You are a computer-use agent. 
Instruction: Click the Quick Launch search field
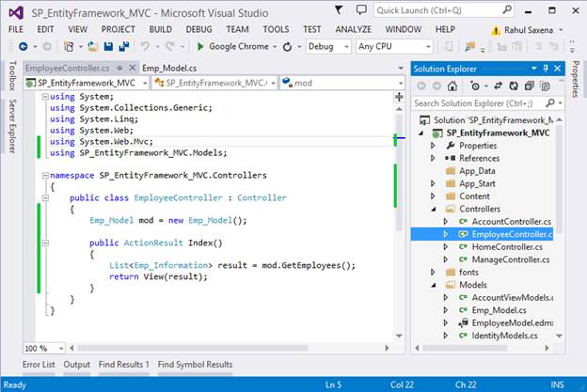point(433,10)
